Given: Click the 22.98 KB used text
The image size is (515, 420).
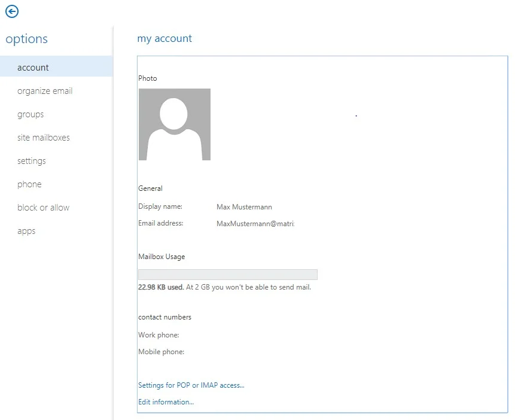Looking at the screenshot, I should point(161,287).
